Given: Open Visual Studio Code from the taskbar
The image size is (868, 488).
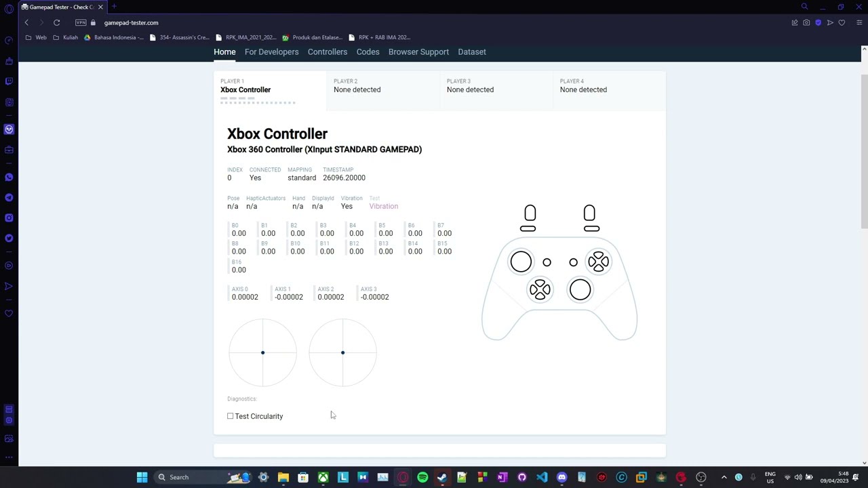Looking at the screenshot, I should pos(542,477).
